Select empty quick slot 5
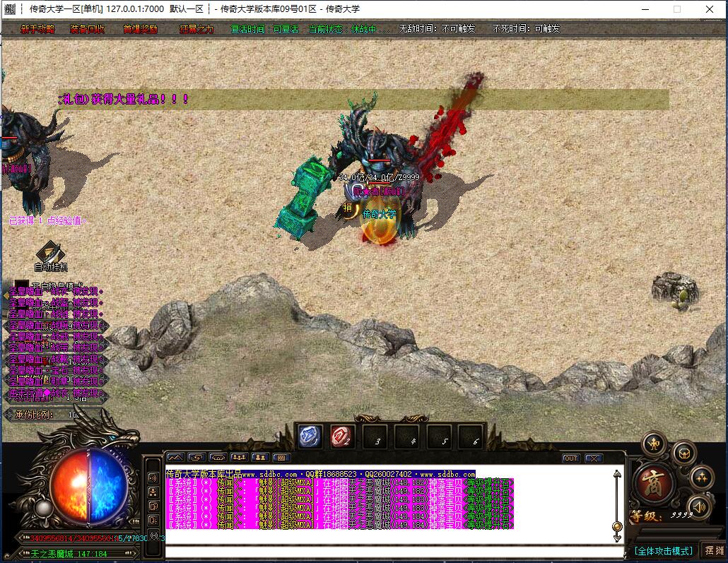This screenshot has width=728, height=563. coord(439,437)
